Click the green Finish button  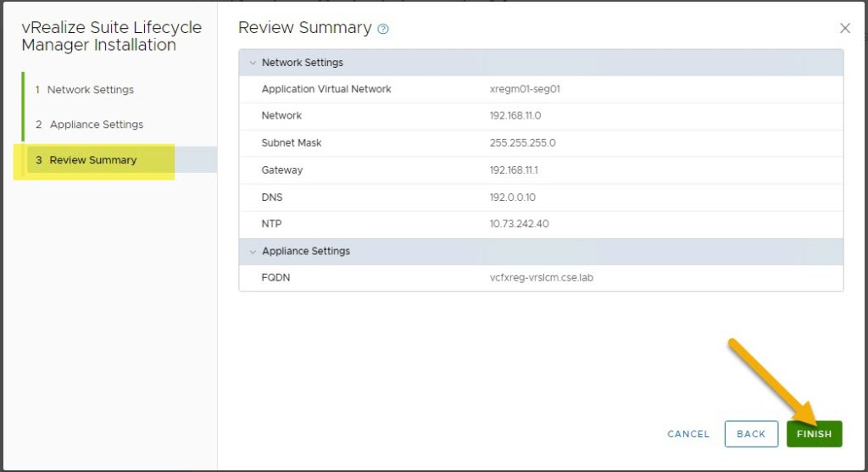[814, 434]
